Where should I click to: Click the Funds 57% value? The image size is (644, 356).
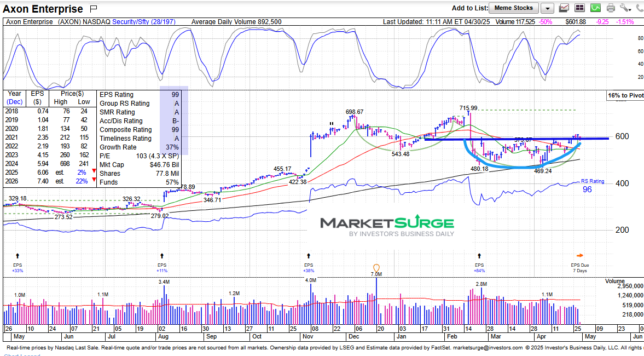click(x=172, y=182)
